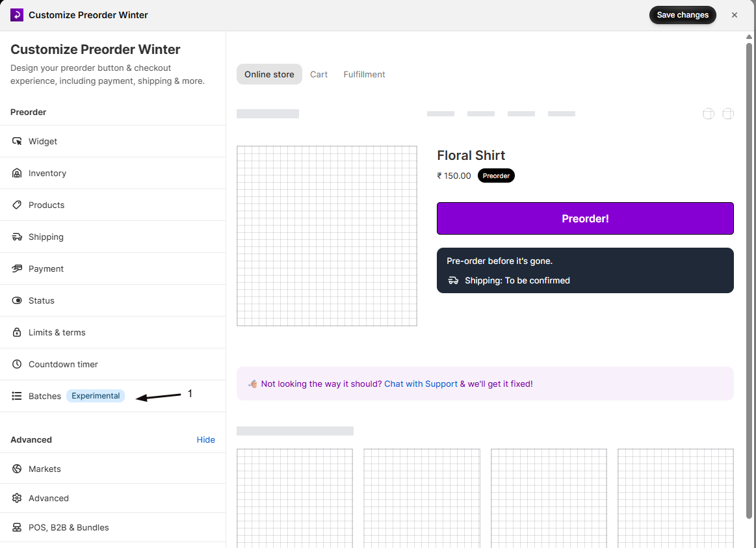This screenshot has height=548, width=756.
Task: Click the purple app logo icon
Action: coord(17,15)
